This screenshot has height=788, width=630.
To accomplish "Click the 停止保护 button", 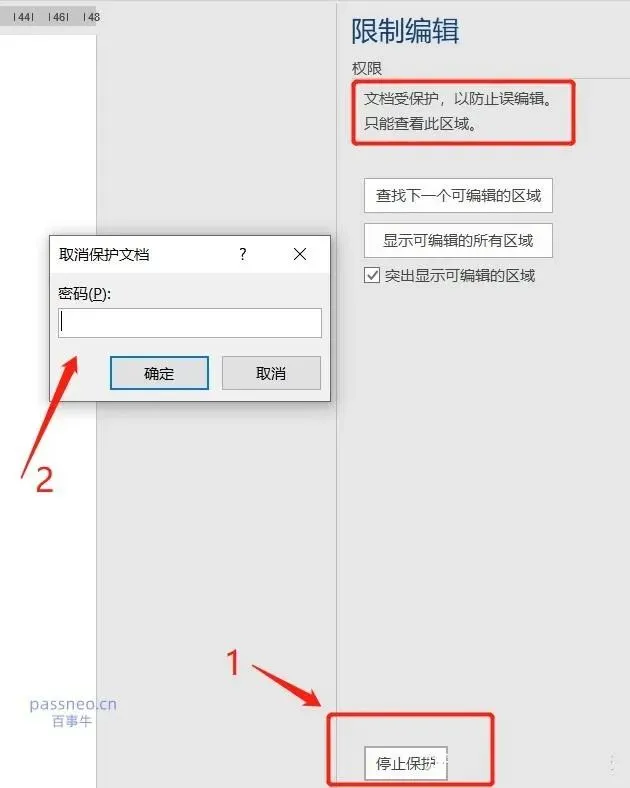I will pyautogui.click(x=406, y=763).
